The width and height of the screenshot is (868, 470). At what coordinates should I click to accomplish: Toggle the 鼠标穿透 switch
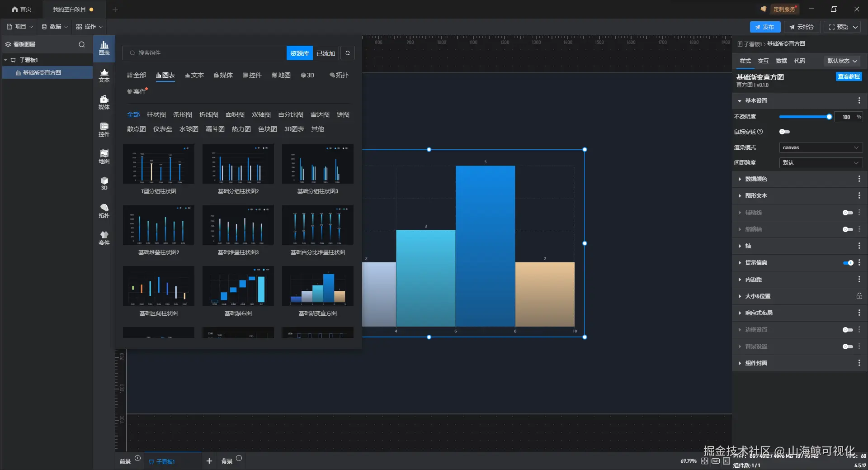click(784, 132)
